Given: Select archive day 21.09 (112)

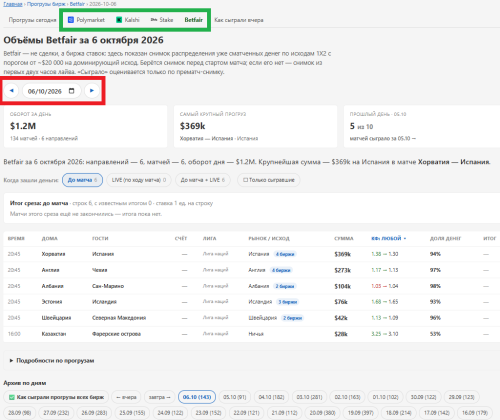Looking at the screenshot, I should pyautogui.click(x=284, y=413).
